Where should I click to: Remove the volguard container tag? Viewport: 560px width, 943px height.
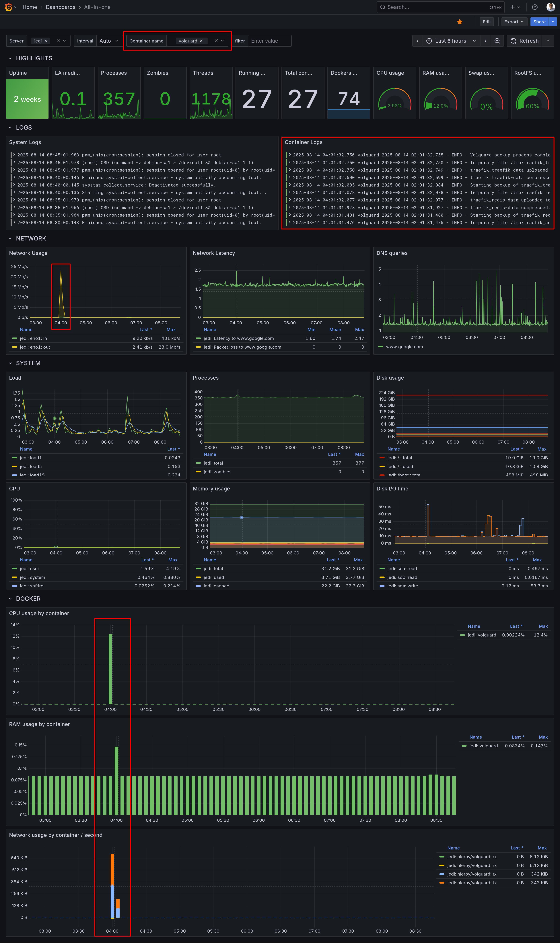tap(201, 41)
